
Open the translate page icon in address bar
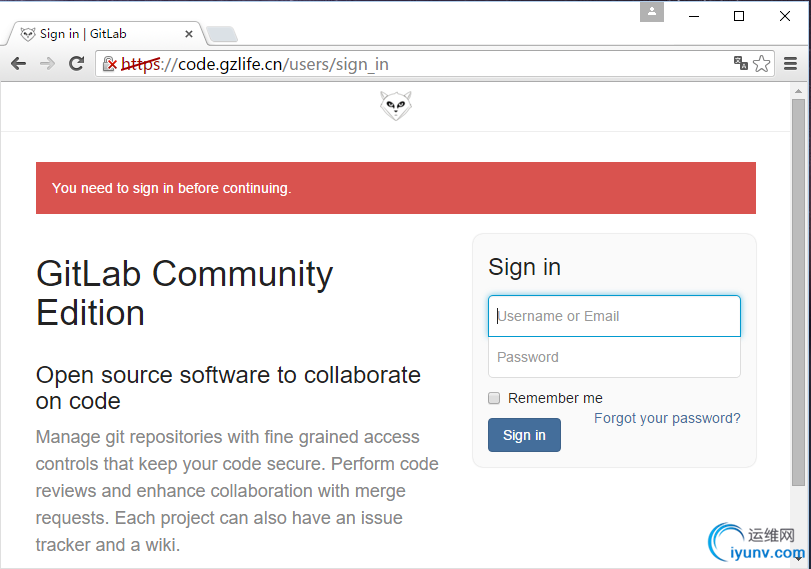pyautogui.click(x=741, y=63)
